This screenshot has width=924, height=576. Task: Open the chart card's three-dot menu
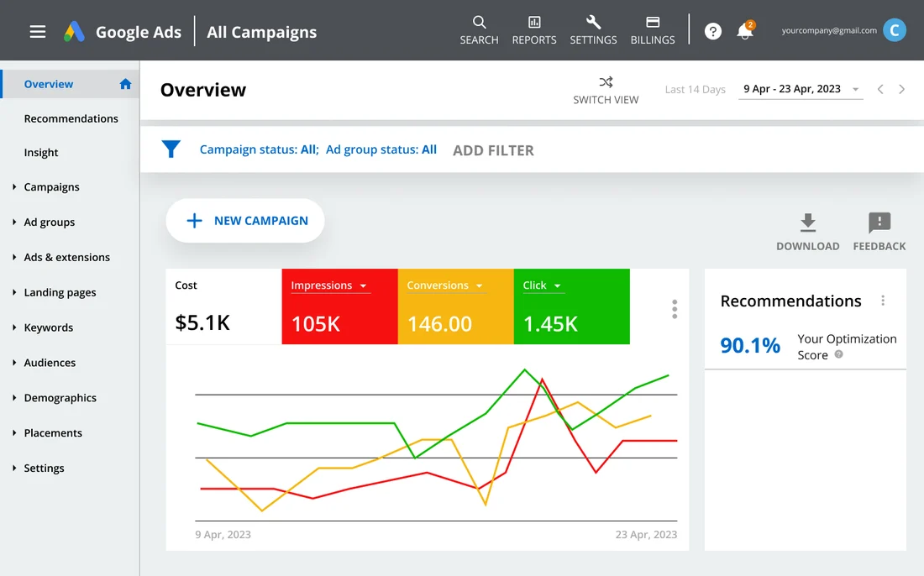click(x=675, y=309)
